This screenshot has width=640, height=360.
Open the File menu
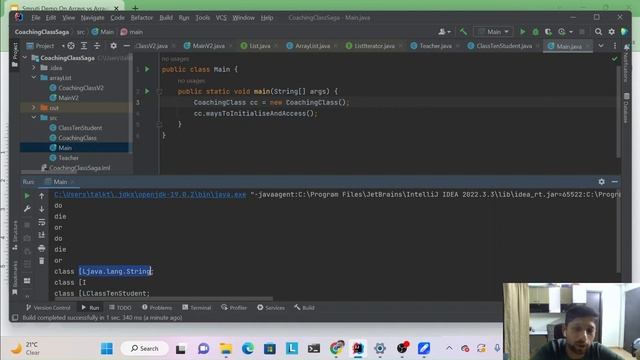pos(36,18)
